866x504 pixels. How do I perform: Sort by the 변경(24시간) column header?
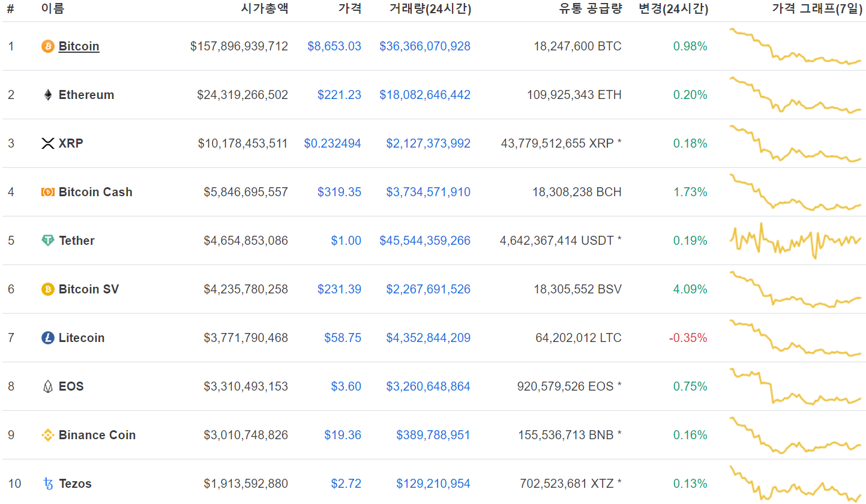pyautogui.click(x=673, y=9)
